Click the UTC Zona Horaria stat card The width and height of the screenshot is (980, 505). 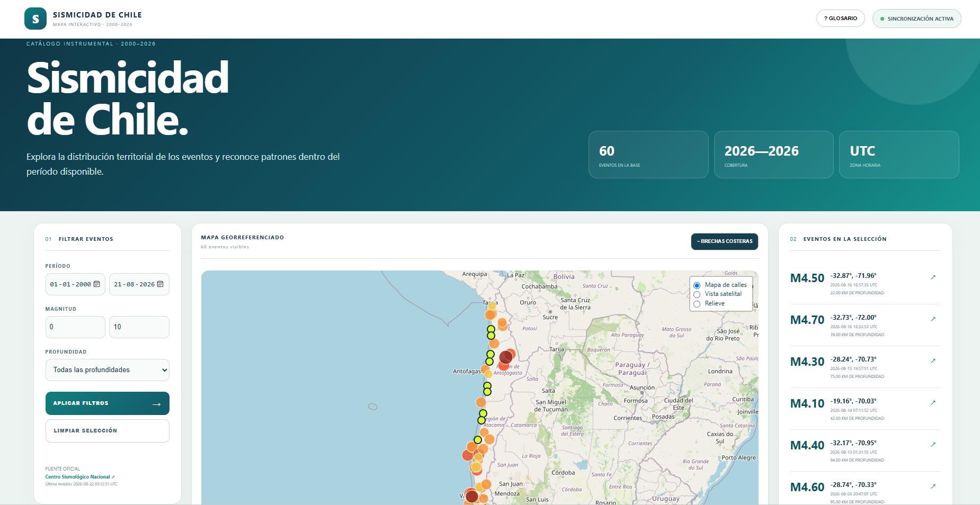point(899,155)
